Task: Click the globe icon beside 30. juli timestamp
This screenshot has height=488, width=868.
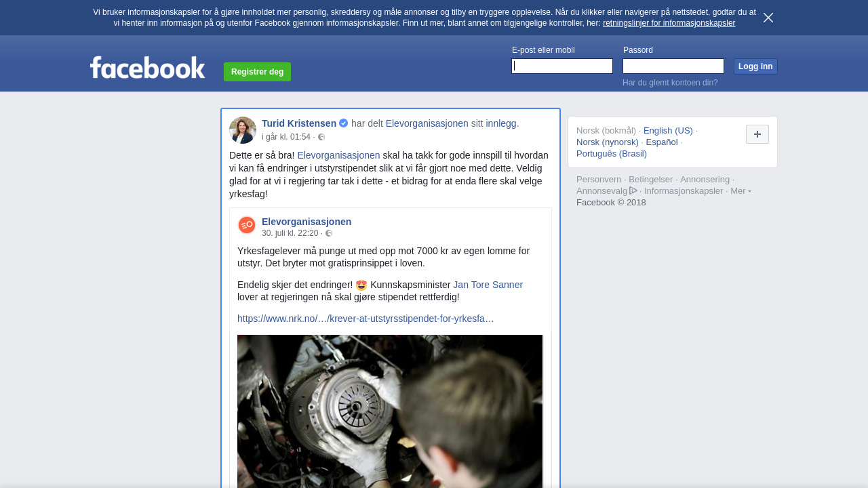Action: pos(329,233)
